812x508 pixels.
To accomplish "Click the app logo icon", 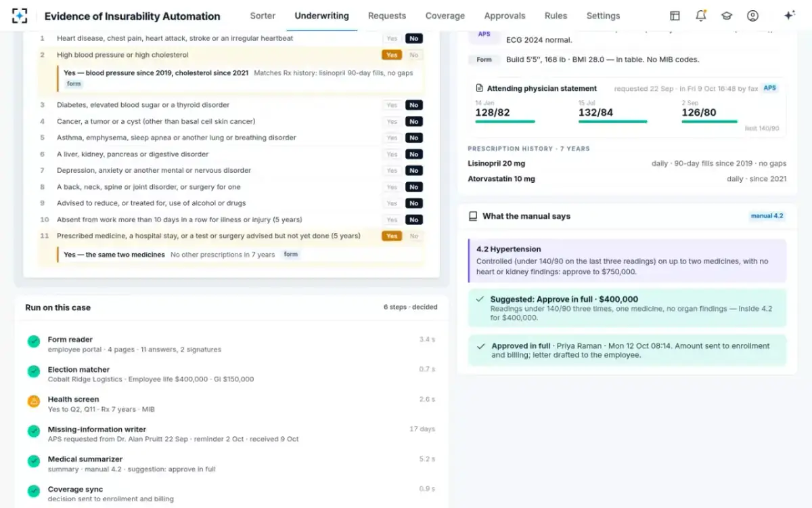I will coord(20,16).
